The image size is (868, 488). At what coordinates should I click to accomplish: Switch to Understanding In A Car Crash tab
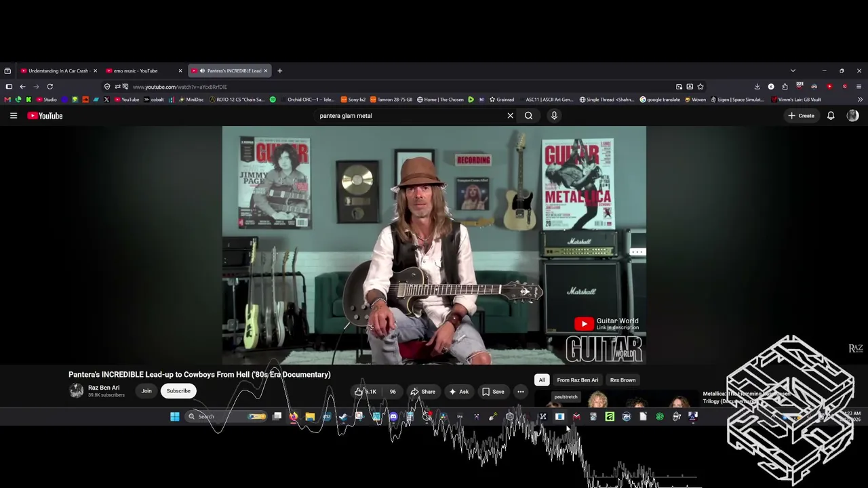tap(58, 70)
